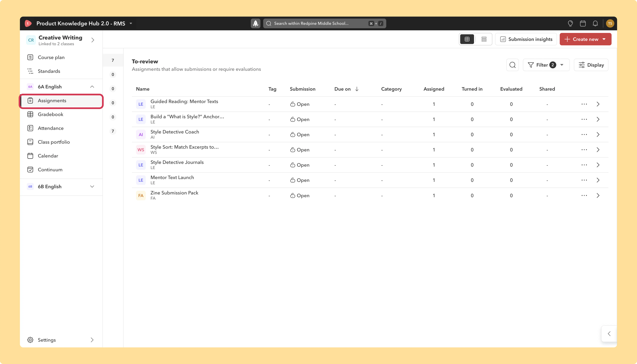Open the Create new dropdown arrow
Viewport: 637px width, 364px height.
point(604,39)
